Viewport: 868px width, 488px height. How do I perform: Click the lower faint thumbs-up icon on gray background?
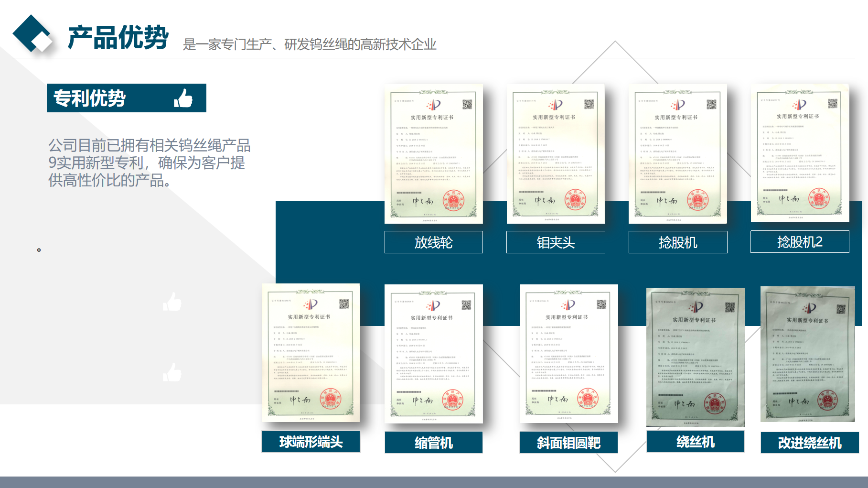click(x=172, y=372)
